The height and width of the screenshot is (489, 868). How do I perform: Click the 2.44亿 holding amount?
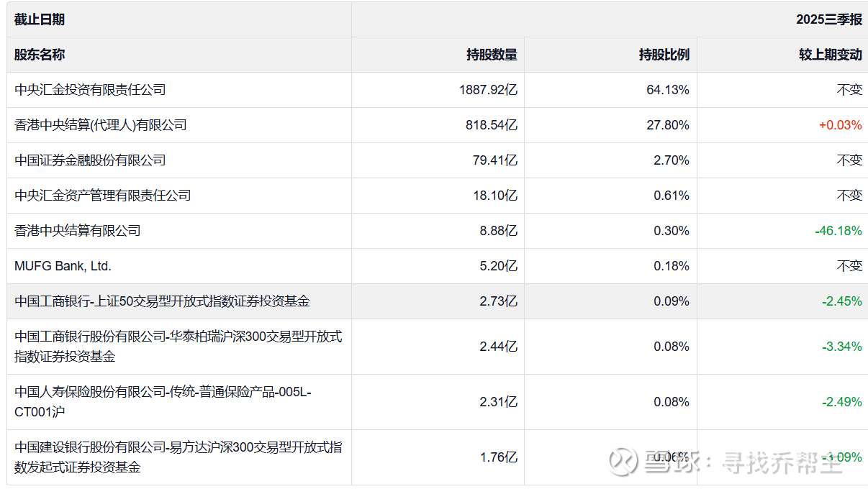pyautogui.click(x=499, y=347)
